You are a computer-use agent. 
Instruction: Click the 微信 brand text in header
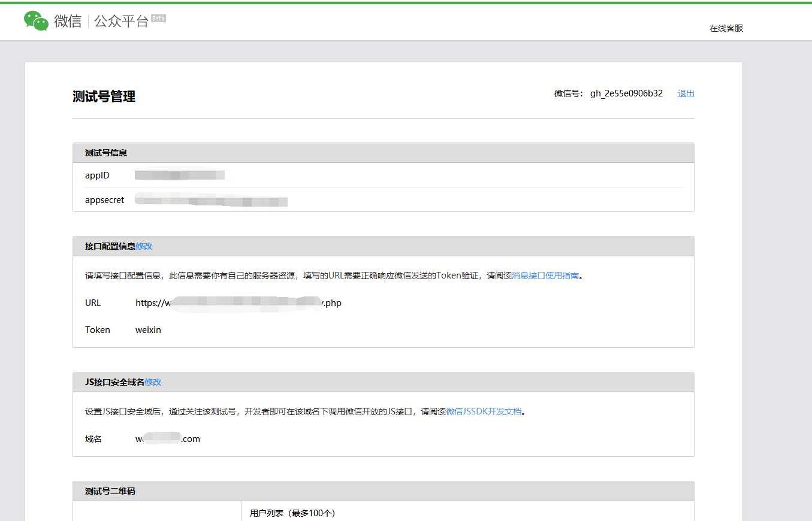pyautogui.click(x=68, y=22)
